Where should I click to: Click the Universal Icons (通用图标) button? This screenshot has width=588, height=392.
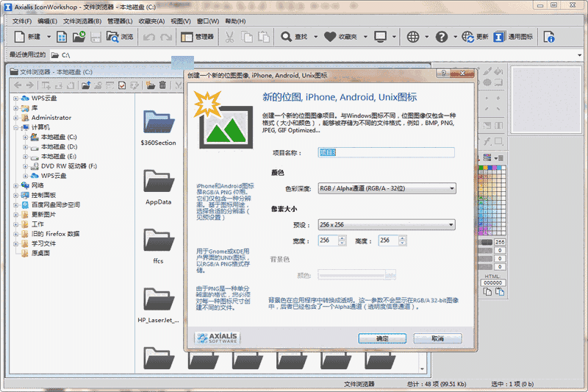pyautogui.click(x=513, y=37)
